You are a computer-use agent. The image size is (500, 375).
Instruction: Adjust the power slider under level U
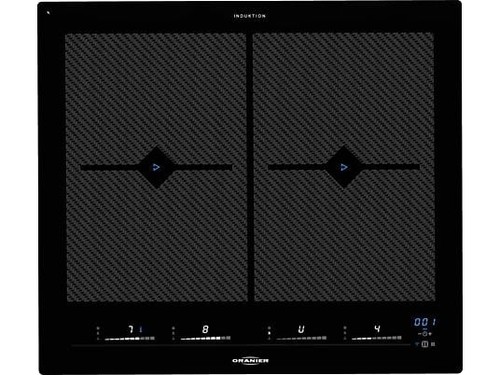pyautogui.click(x=301, y=339)
